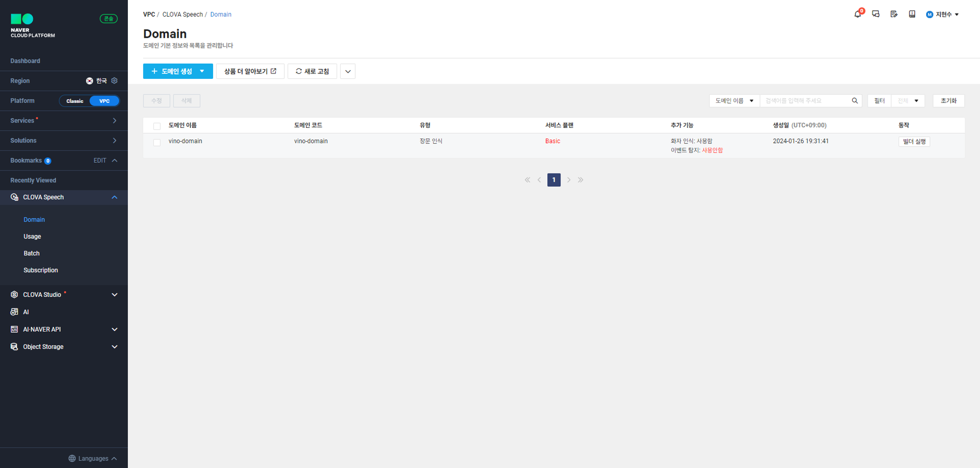The height and width of the screenshot is (468, 980).
Task: Click the CLOVA Speech breadcrumb link
Action: [182, 15]
